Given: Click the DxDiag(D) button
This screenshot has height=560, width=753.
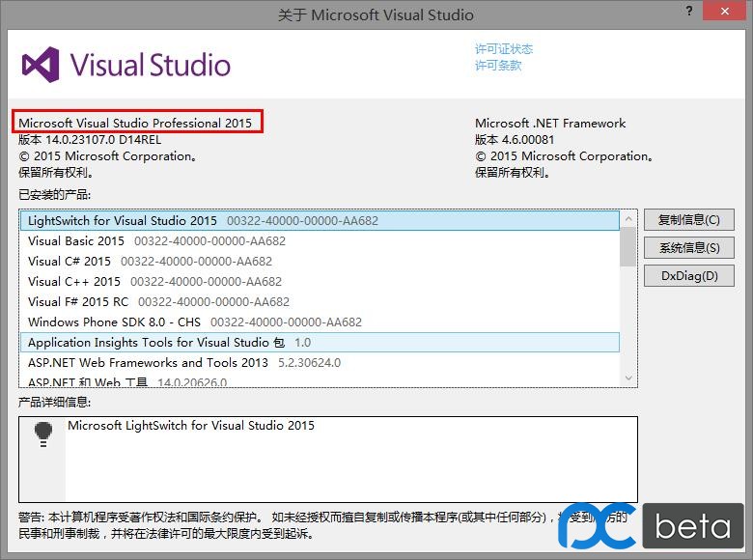Looking at the screenshot, I should click(688, 276).
